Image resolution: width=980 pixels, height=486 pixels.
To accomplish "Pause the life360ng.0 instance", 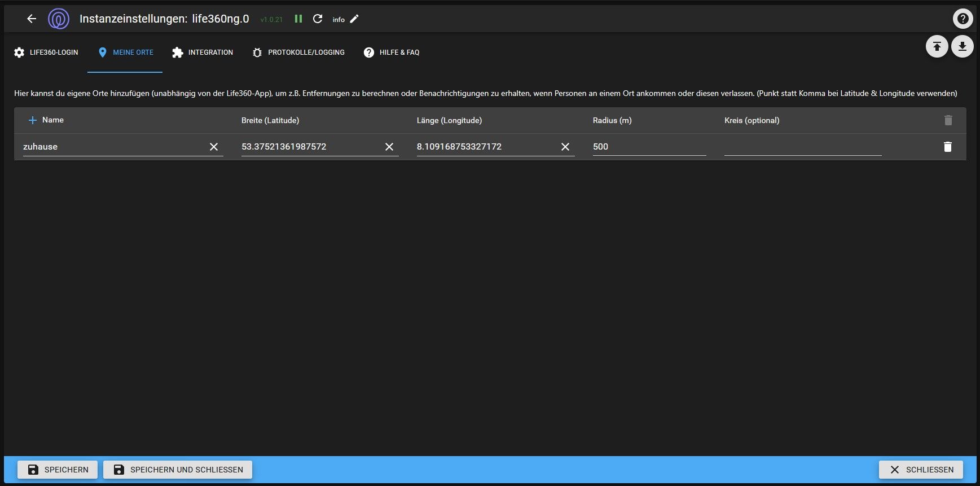I will [x=298, y=19].
